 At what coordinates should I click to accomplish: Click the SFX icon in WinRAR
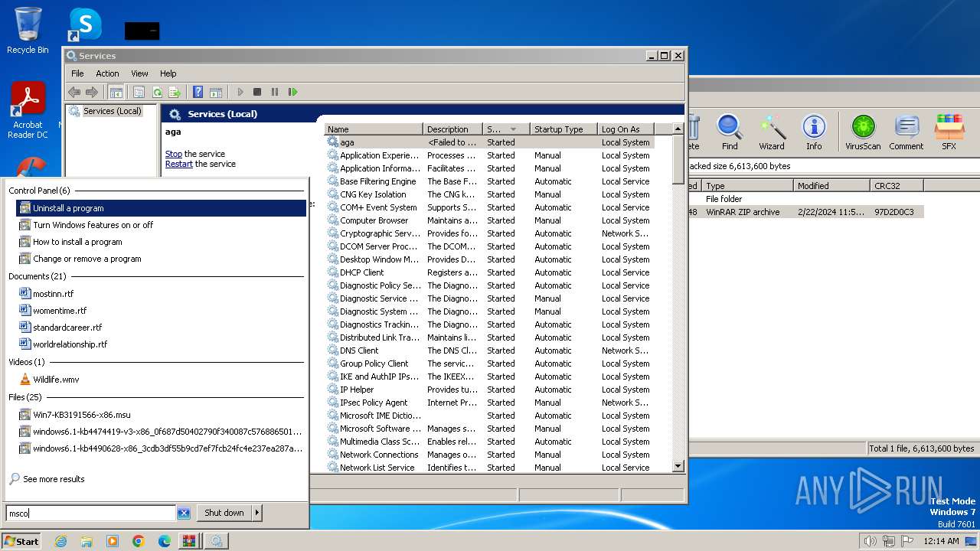coord(949,132)
